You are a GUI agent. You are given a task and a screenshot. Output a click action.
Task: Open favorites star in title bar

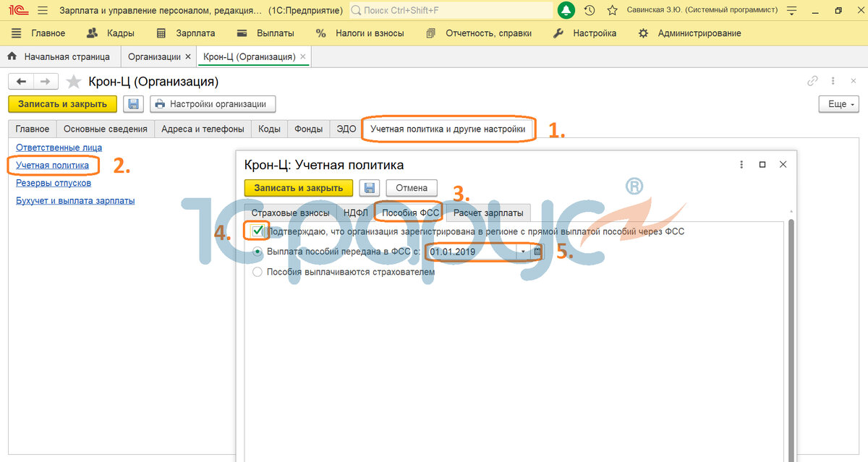click(613, 10)
